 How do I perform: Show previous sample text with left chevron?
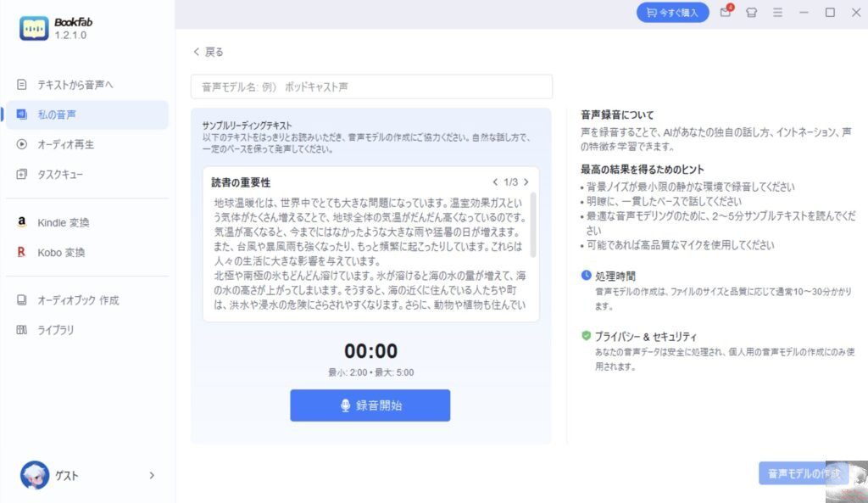[495, 182]
